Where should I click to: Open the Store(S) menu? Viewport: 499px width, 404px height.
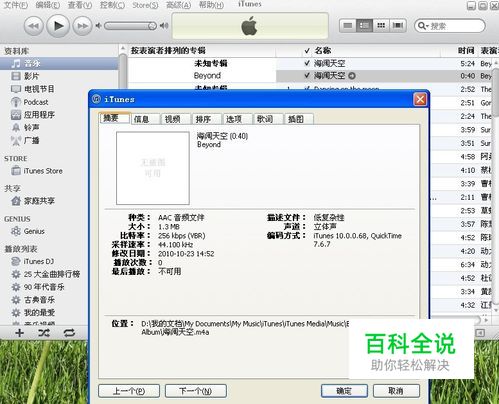click(145, 5)
